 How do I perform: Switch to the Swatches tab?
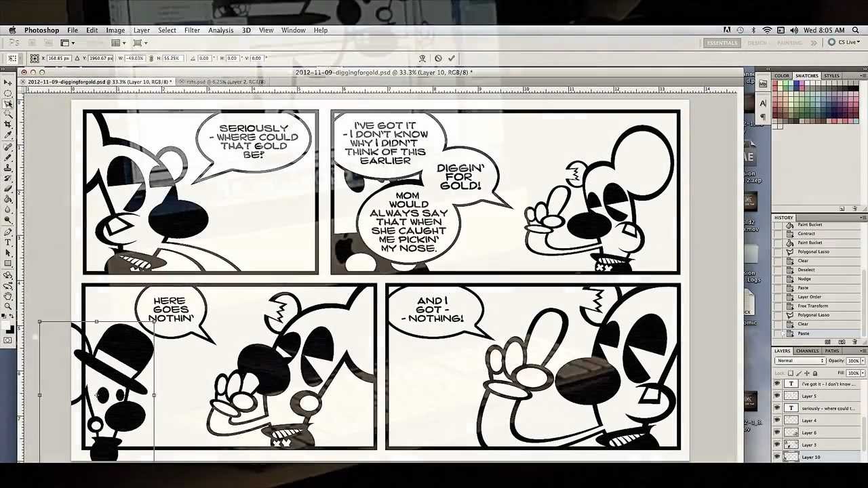[807, 75]
